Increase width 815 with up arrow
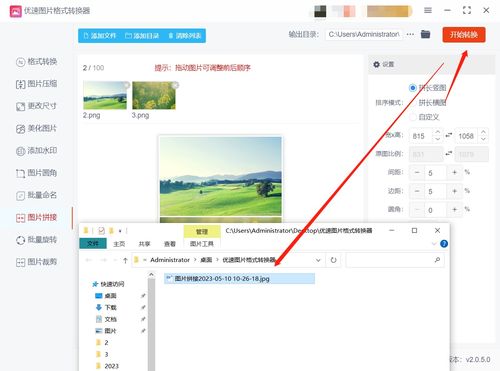 [438, 132]
